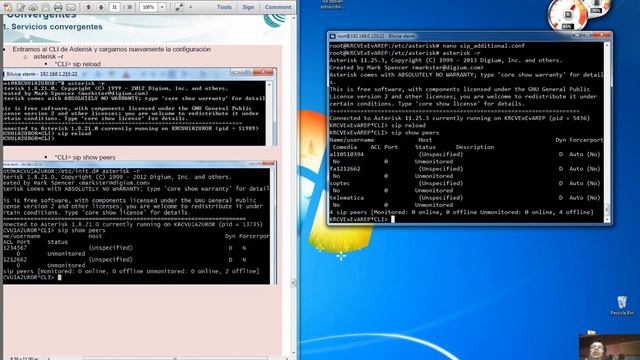Click the PDF vertical scrollbar up arrow

294,18
